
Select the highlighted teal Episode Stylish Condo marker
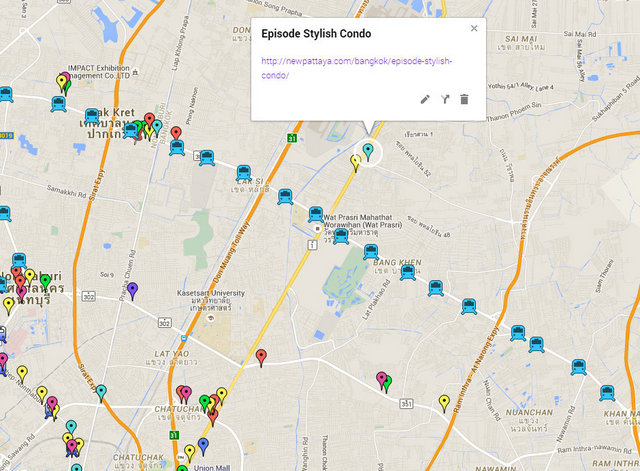pyautogui.click(x=368, y=152)
